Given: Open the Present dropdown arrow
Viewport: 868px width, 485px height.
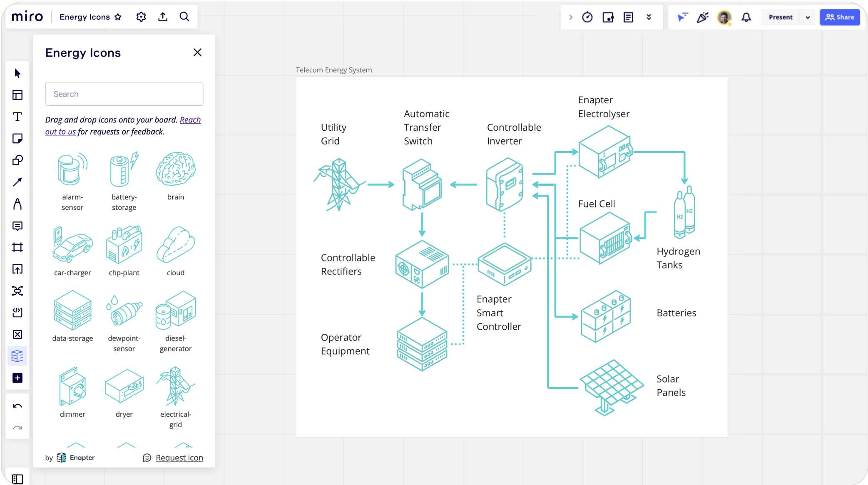Looking at the screenshot, I should tap(808, 17).
